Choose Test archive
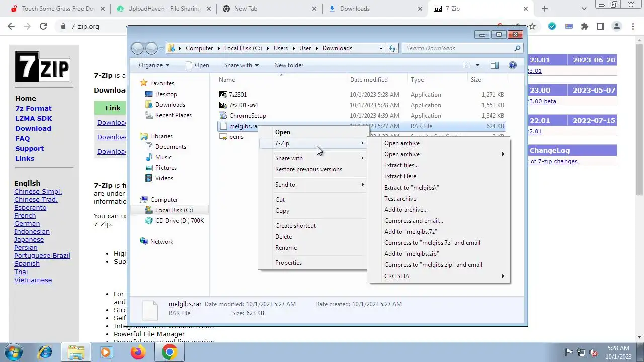Viewport: 644px width, 362px height. tap(400, 199)
